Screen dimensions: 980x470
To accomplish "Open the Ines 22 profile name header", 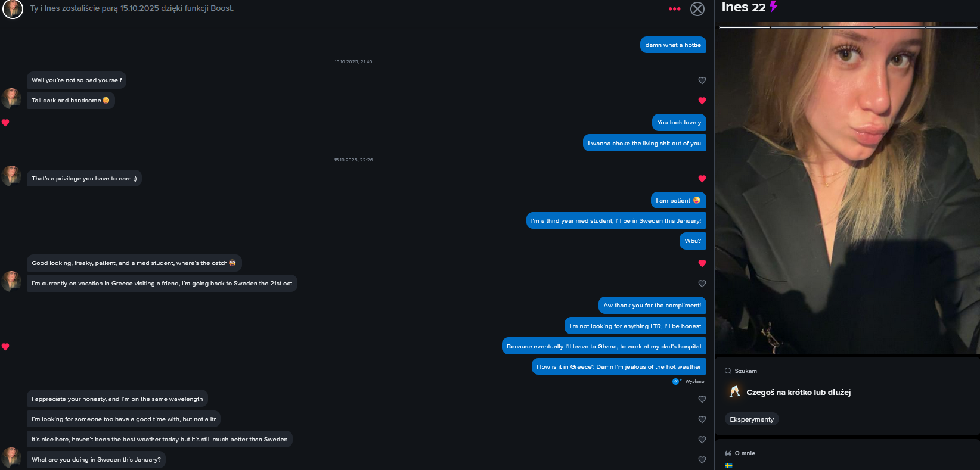I will click(x=743, y=7).
